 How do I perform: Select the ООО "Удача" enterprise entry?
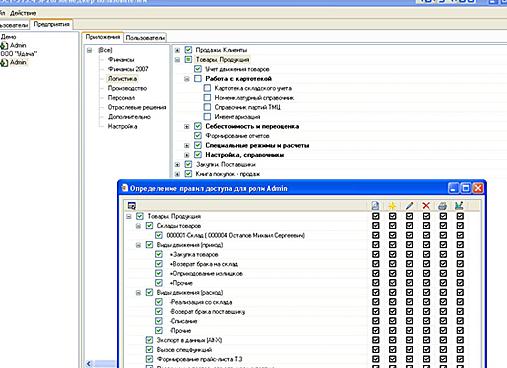point(19,54)
